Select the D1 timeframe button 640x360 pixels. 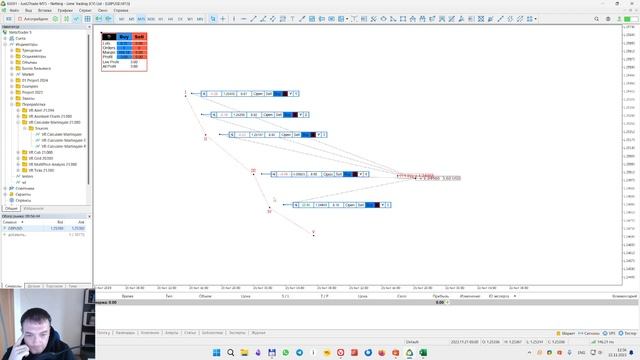click(x=180, y=19)
